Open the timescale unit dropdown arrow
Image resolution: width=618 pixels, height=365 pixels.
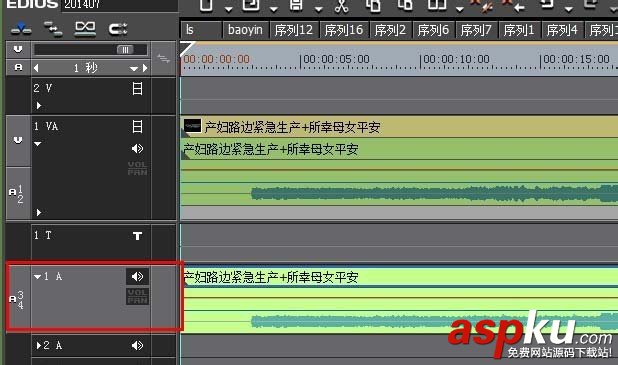tap(134, 69)
